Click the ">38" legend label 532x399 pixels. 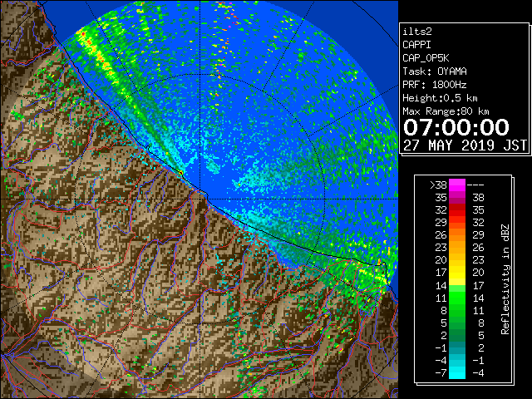click(438, 185)
